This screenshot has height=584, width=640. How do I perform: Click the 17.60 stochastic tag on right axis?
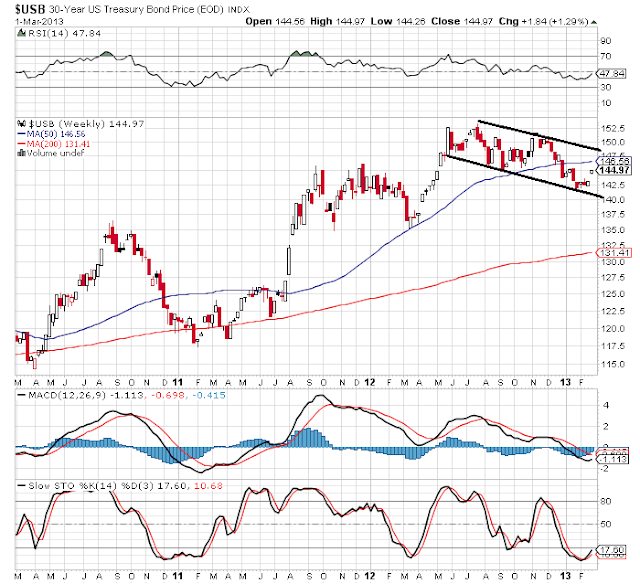point(611,550)
